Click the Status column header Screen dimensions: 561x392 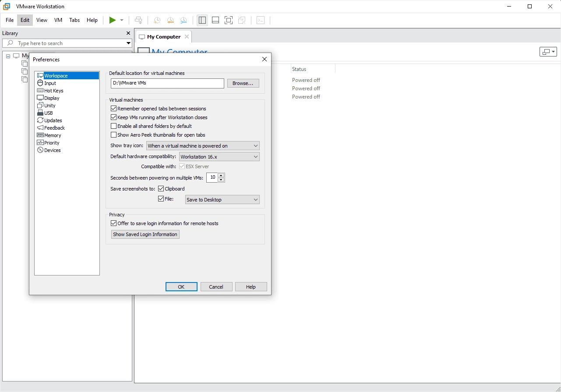313,69
